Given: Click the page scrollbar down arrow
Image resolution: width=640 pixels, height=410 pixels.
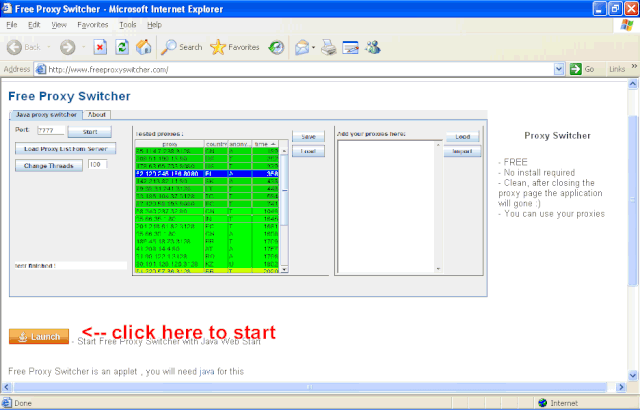Looking at the screenshot, I should [x=633, y=375].
